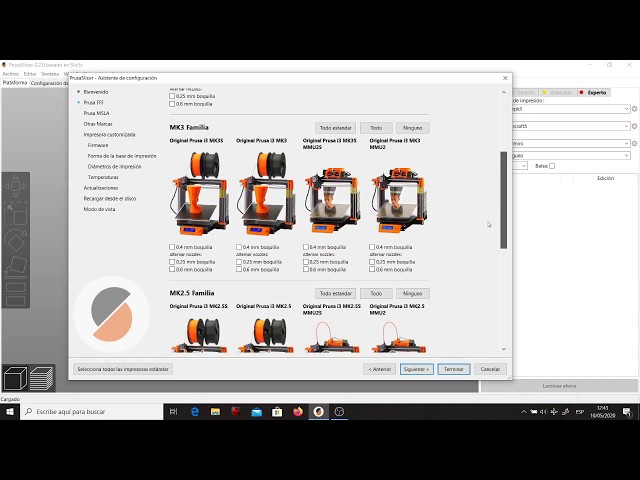Click the wizard vertical scrollbar thumb
The image size is (640, 480).
tap(504, 200)
